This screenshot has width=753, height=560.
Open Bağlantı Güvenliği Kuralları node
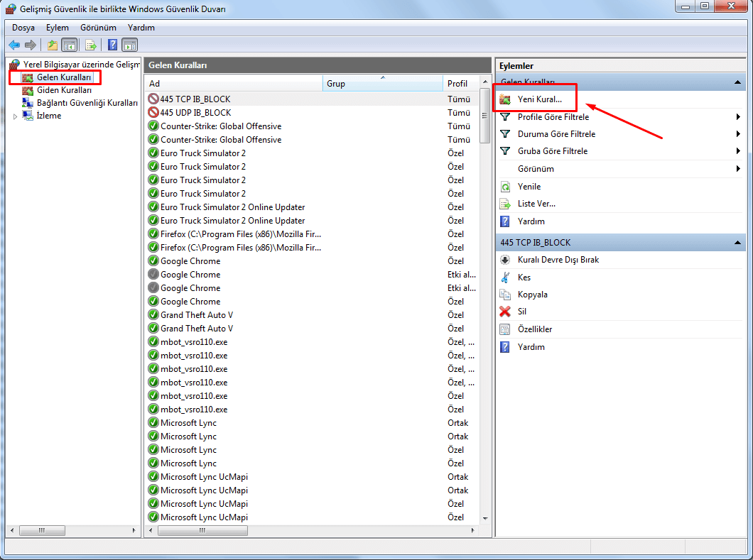coord(87,103)
